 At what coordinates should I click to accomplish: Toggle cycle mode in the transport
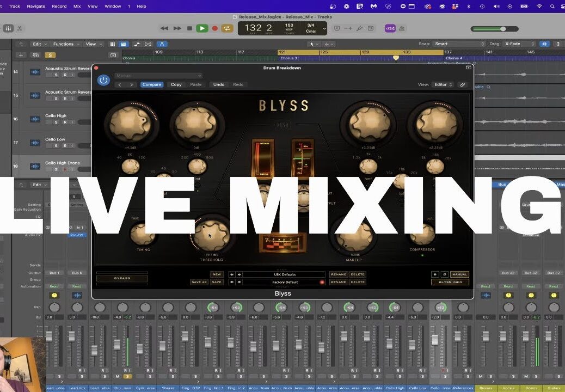point(227,28)
